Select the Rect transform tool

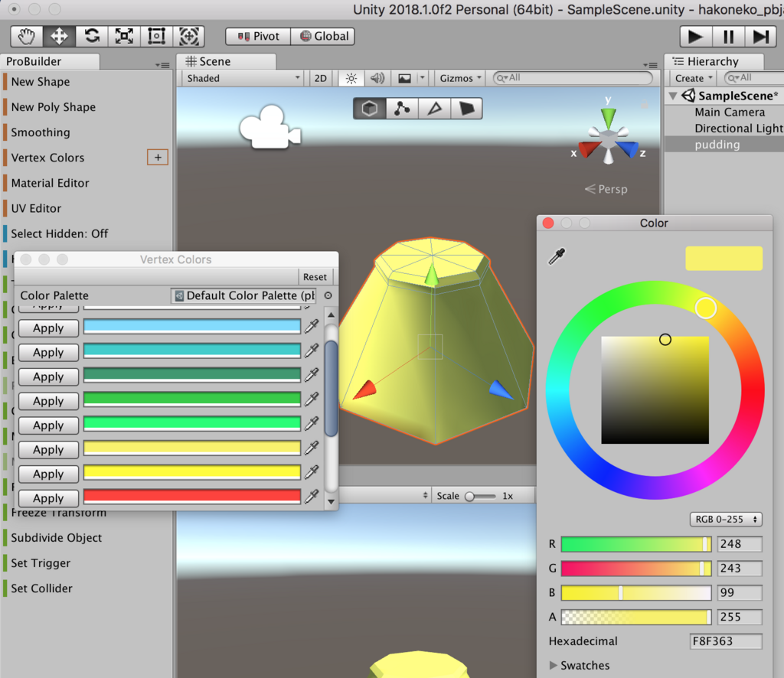[156, 37]
